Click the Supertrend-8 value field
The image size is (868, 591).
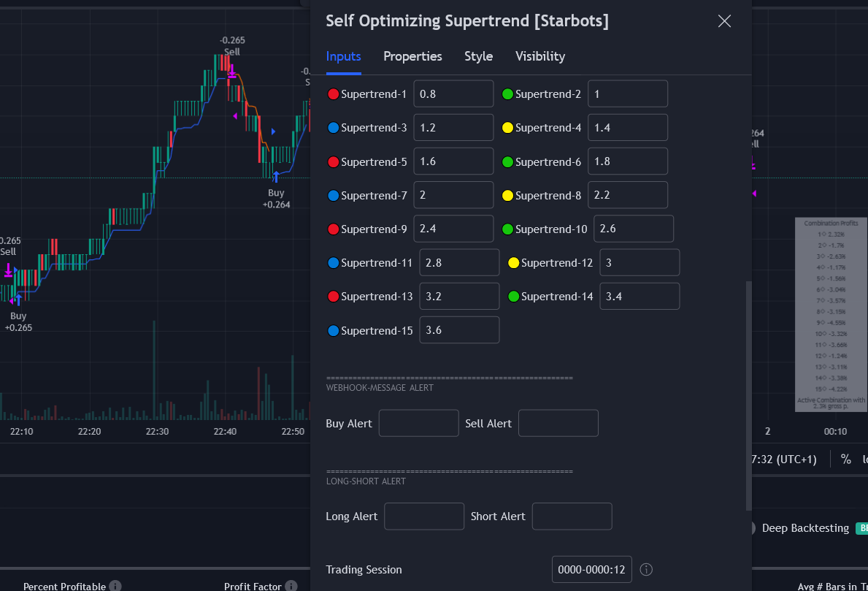[628, 196]
